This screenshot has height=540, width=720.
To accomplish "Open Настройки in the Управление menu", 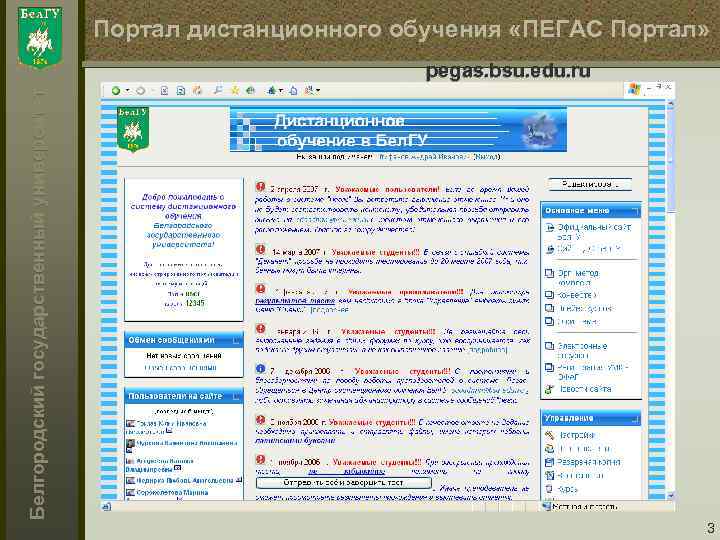I will tap(577, 435).
